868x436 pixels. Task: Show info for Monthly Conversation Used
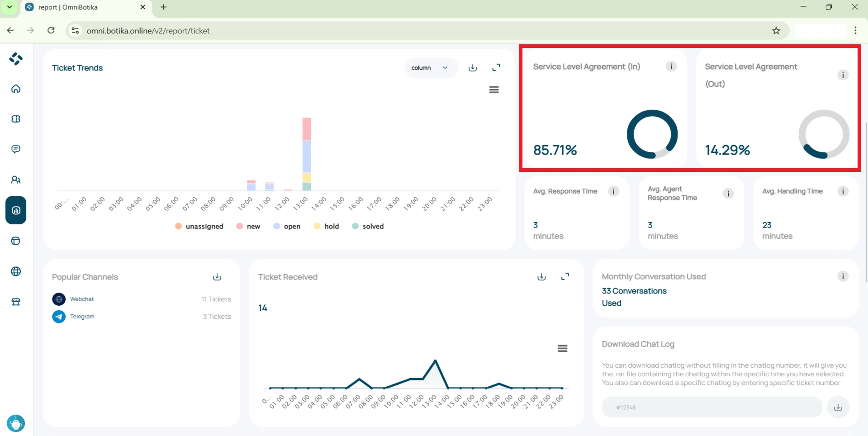pyautogui.click(x=843, y=276)
